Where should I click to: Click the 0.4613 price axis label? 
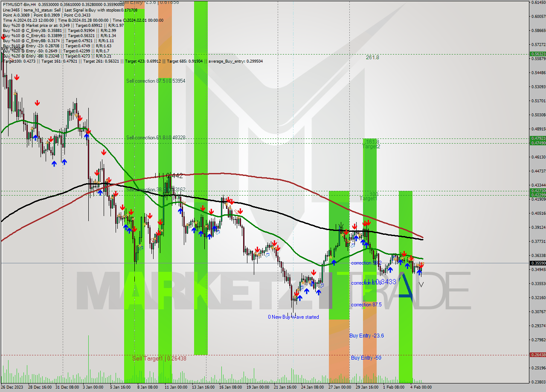(x=539, y=157)
